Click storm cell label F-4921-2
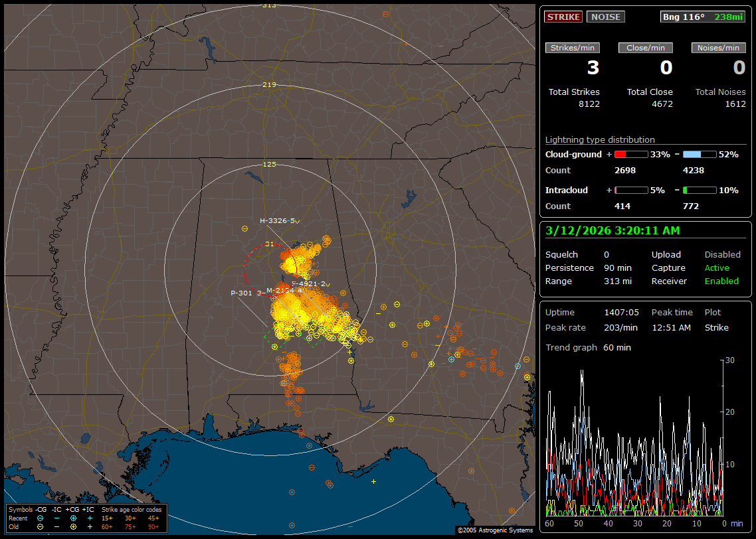This screenshot has width=756, height=539. 310,283
